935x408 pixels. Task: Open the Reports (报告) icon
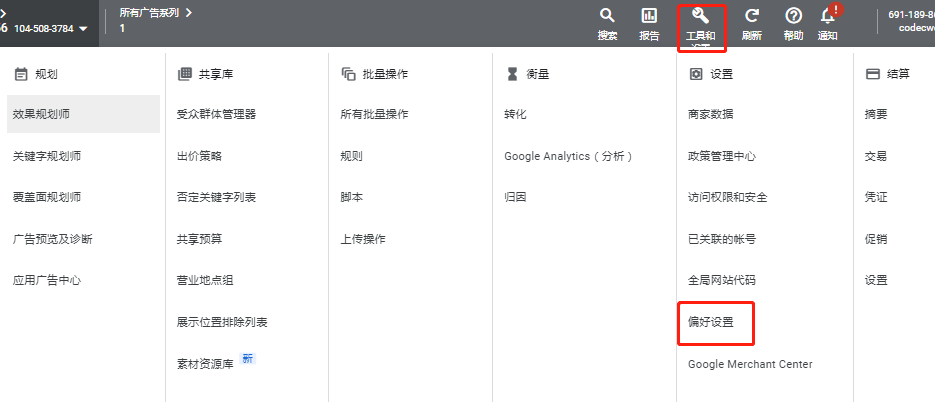pos(649,16)
